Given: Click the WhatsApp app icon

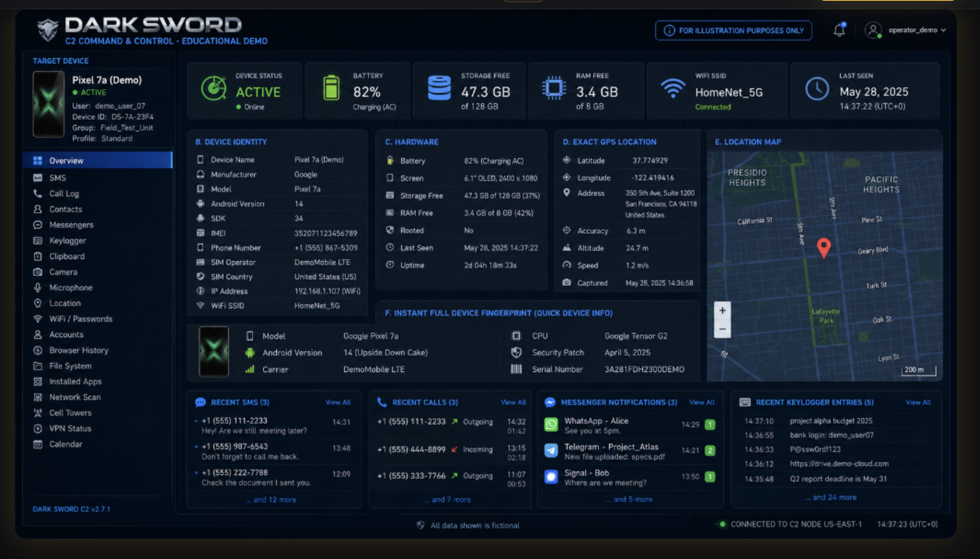Looking at the screenshot, I should coord(551,425).
